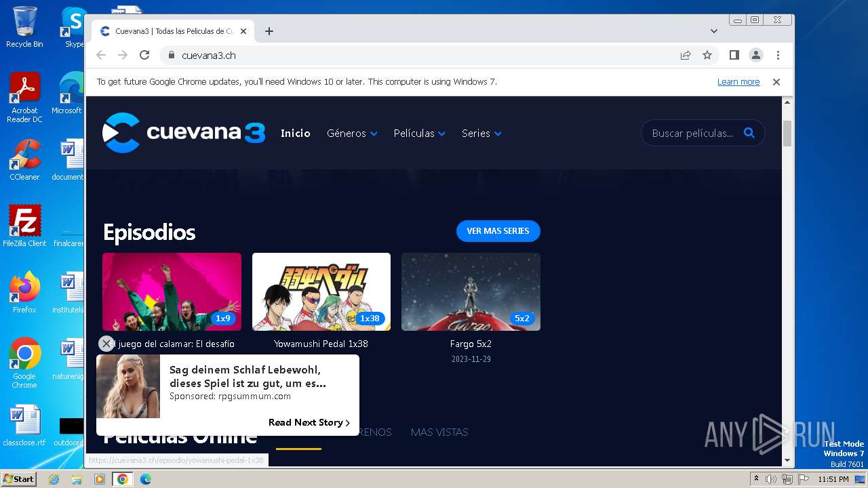Open Google Chrome desktop icon
The height and width of the screenshot is (488, 868).
pyautogui.click(x=24, y=363)
